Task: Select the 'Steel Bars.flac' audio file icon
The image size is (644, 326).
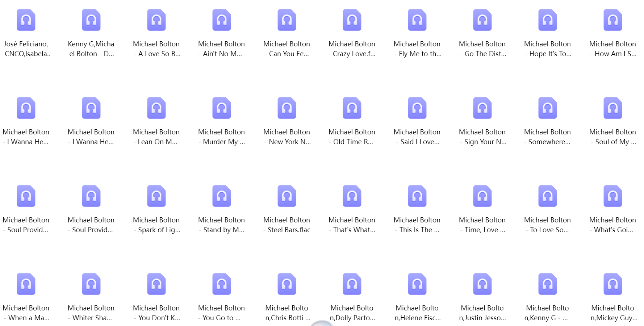Action: click(x=287, y=196)
